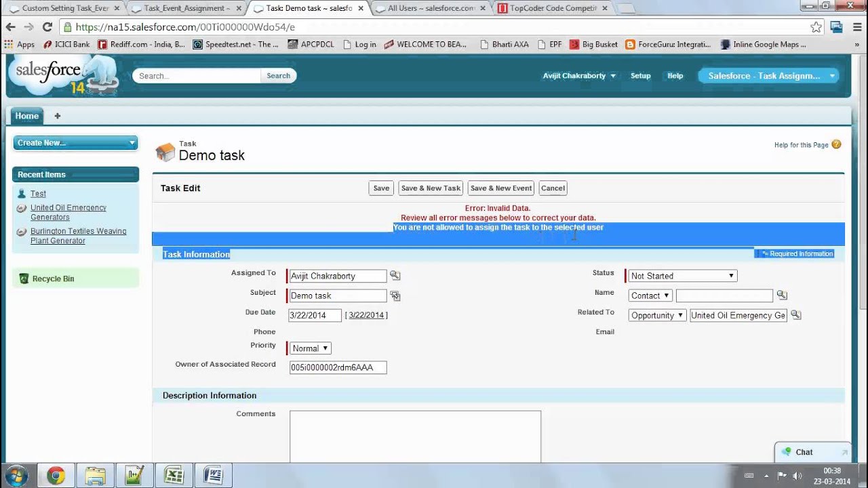Viewport: 868px width, 488px height.
Task: Open the Name type Contact dropdown
Action: tap(650, 296)
